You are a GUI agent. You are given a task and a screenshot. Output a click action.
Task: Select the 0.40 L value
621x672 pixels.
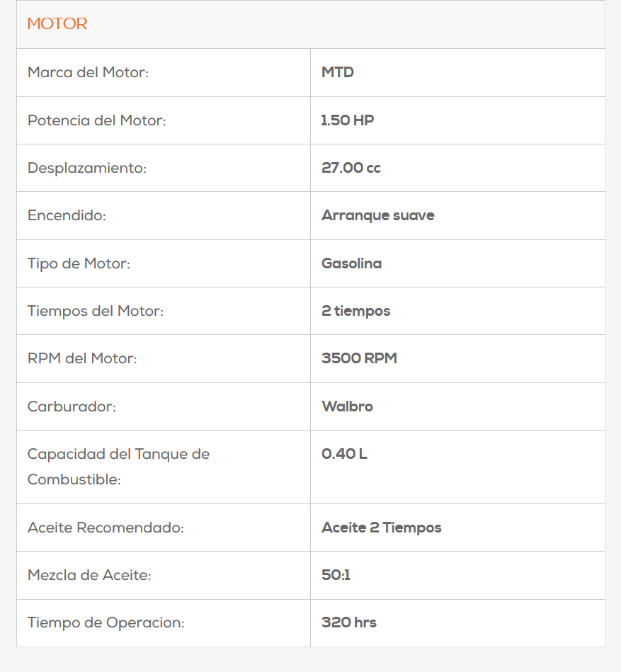click(x=344, y=454)
